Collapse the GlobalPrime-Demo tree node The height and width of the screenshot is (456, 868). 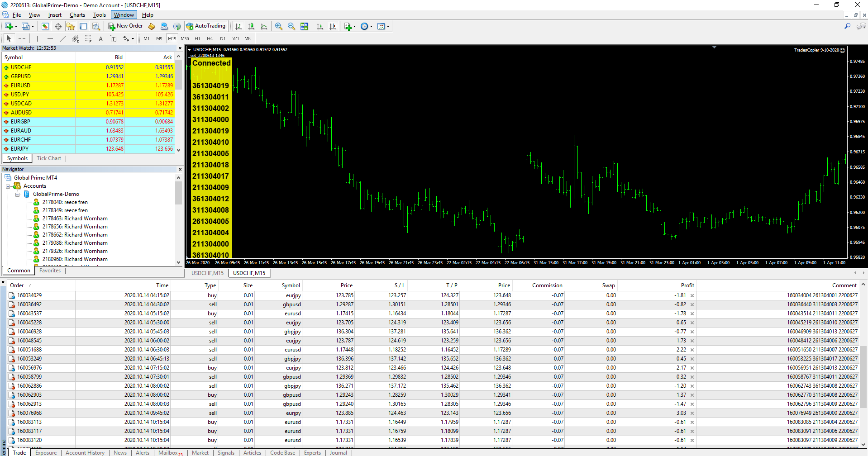pyautogui.click(x=17, y=194)
